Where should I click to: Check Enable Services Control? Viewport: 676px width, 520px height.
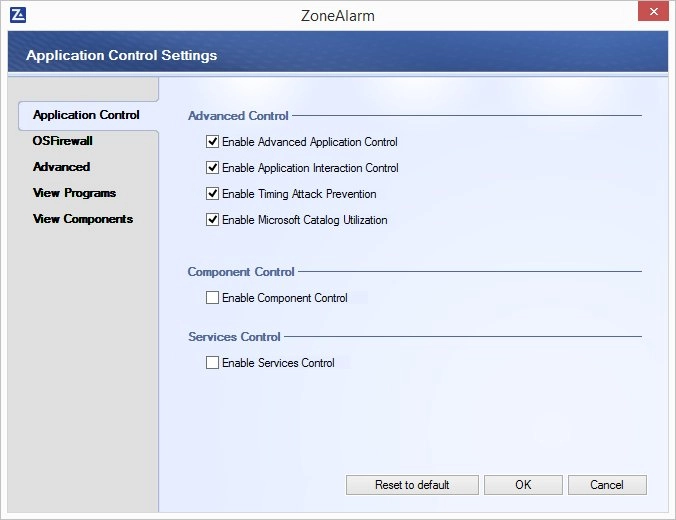coord(212,362)
